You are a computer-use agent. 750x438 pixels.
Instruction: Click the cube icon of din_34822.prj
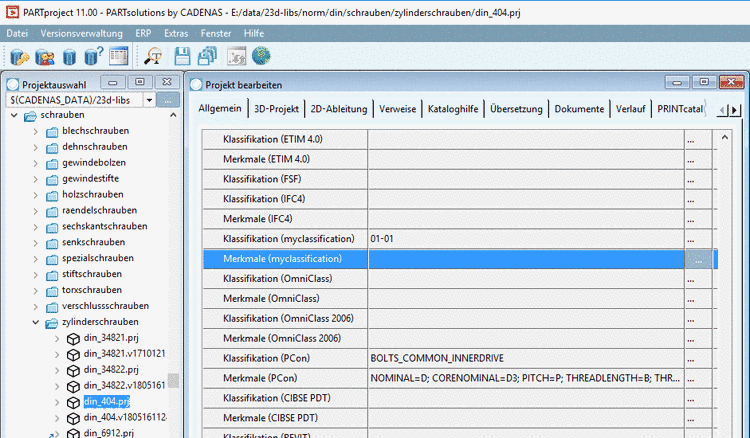coord(73,371)
